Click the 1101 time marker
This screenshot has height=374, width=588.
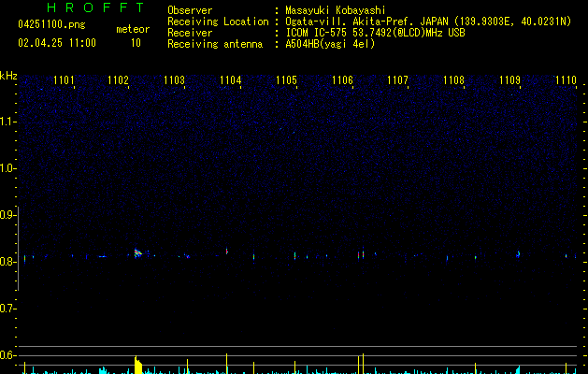click(64, 80)
